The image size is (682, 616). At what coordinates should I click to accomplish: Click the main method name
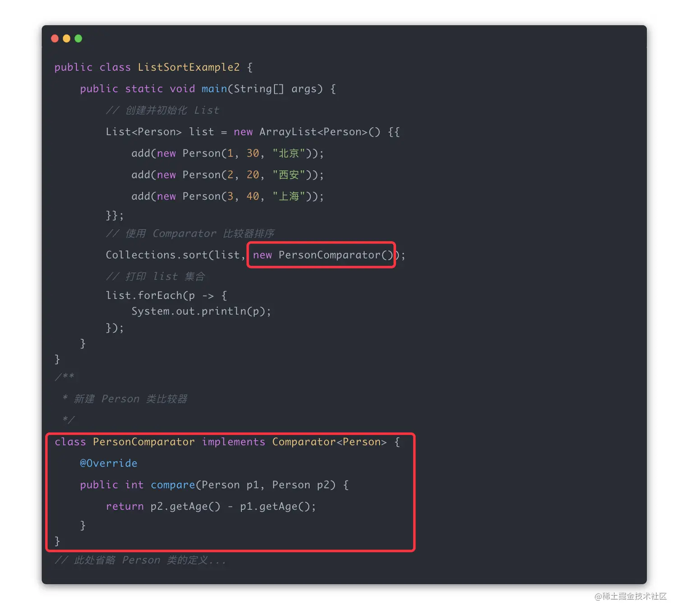click(214, 88)
